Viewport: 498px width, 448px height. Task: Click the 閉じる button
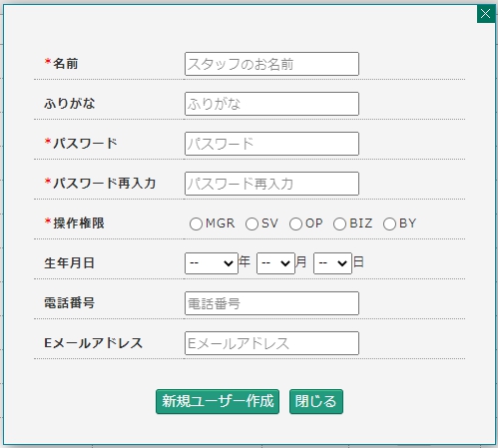point(316,401)
